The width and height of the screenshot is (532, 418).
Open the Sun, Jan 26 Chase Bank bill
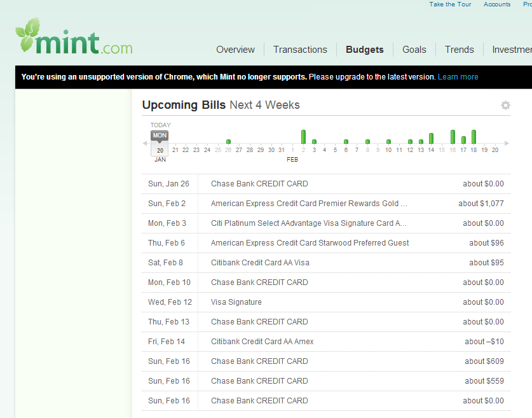(325, 184)
